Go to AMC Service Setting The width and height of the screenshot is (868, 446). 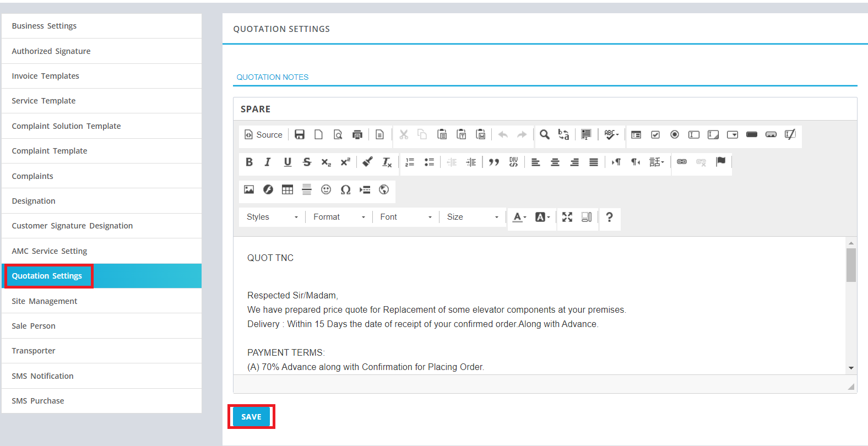click(x=101, y=251)
